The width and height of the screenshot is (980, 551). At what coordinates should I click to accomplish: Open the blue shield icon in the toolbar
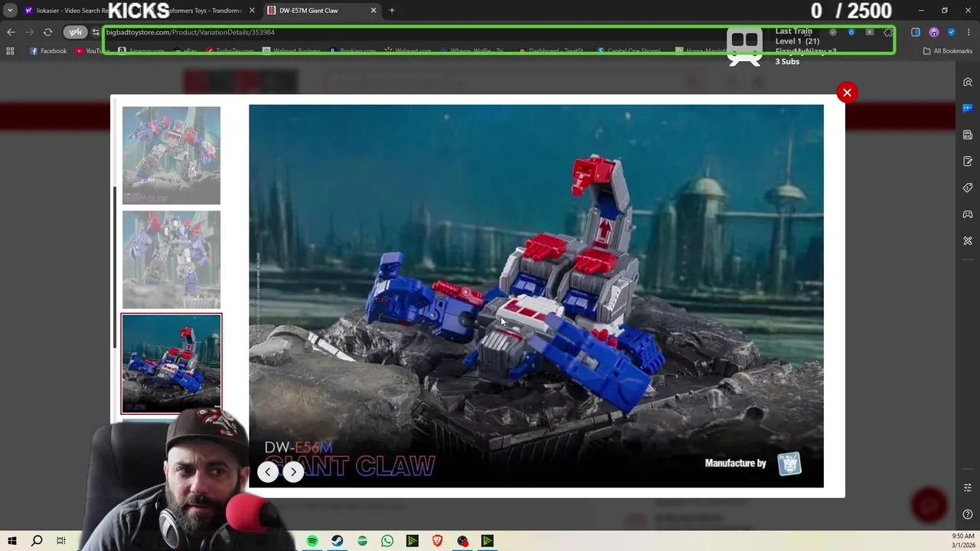(x=951, y=32)
